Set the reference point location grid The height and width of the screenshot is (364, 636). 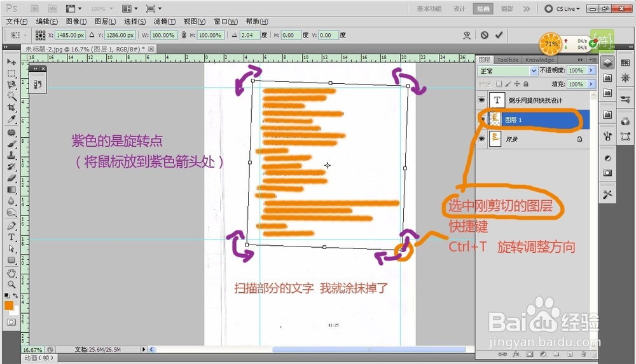[40, 36]
